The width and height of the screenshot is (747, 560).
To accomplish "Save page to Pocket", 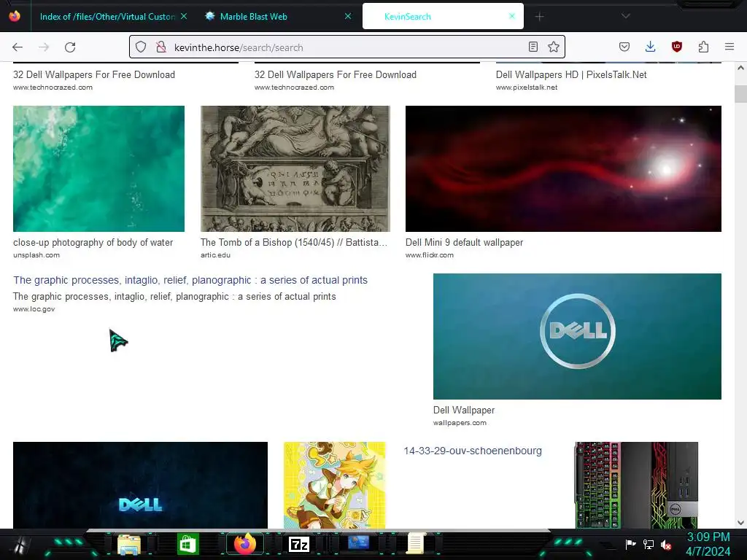I will 624,47.
